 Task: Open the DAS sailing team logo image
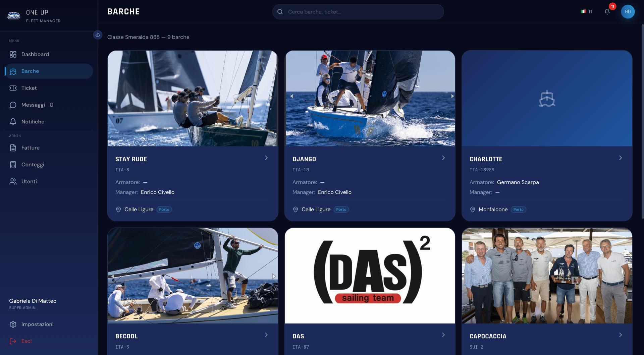(370, 276)
